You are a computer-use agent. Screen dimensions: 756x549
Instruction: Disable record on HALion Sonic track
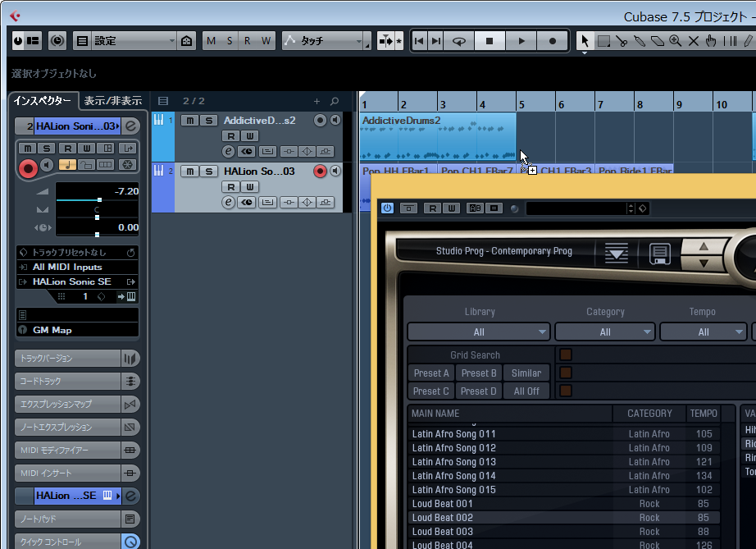point(320,172)
